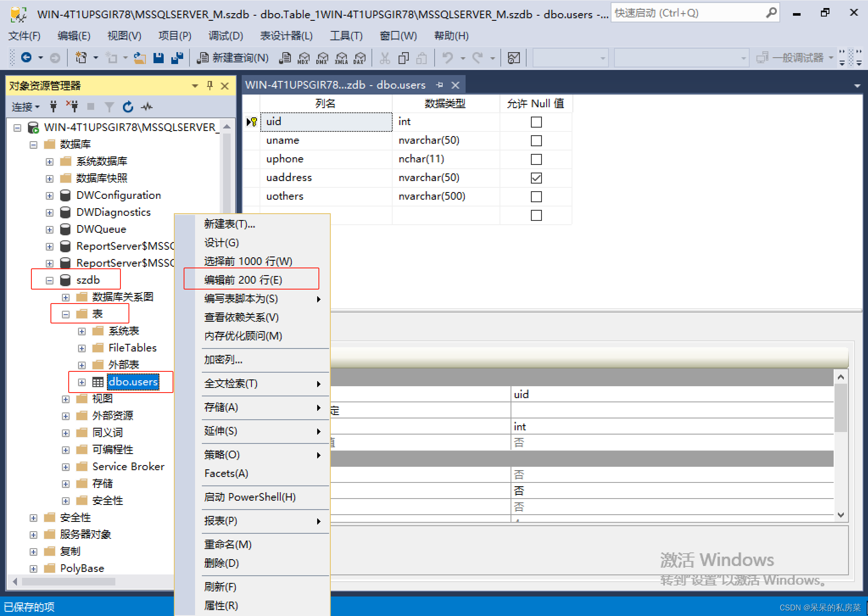Click the quick launch search magnifier icon
This screenshot has width=868, height=616.
[x=771, y=13]
